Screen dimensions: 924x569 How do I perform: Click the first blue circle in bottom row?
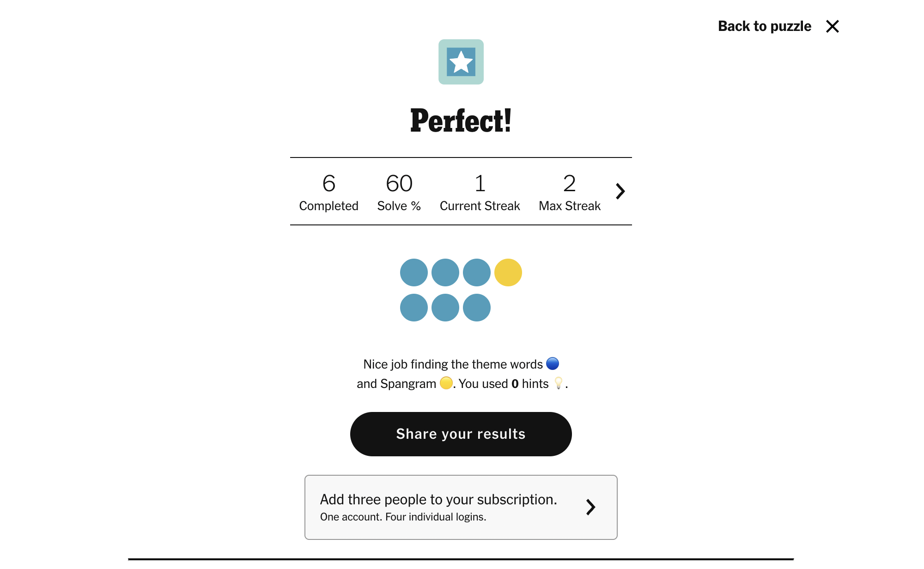[x=413, y=308]
